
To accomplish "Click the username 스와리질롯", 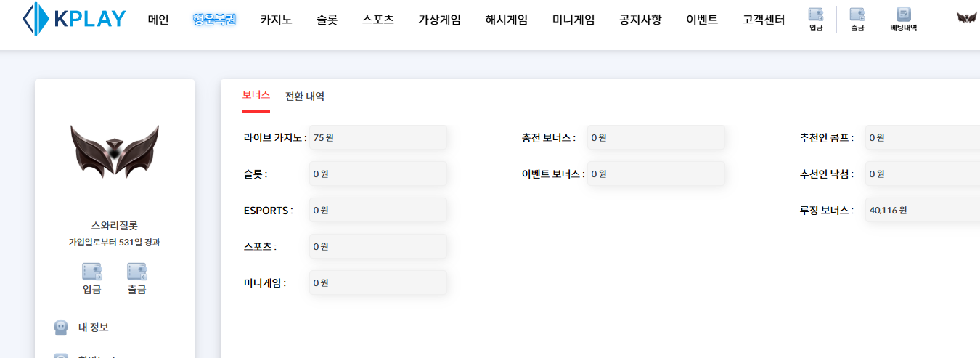I will point(115,226).
